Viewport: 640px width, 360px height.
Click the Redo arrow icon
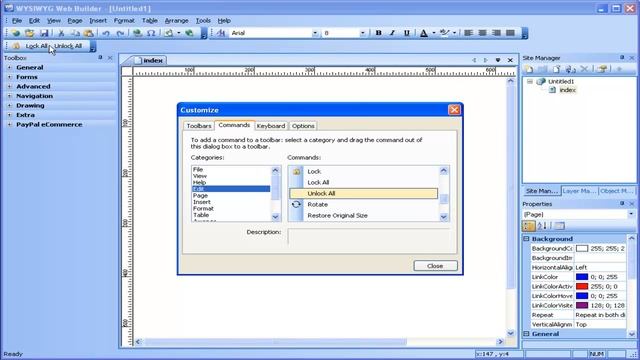[x=120, y=33]
